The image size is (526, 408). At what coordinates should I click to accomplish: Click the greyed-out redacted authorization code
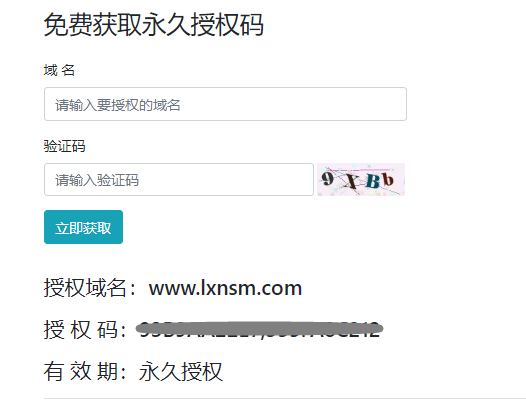tap(259, 329)
